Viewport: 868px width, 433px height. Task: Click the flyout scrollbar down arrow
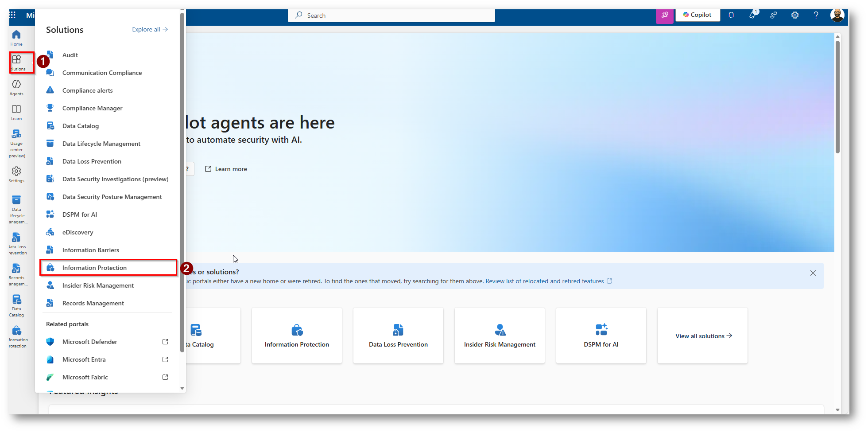[182, 388]
